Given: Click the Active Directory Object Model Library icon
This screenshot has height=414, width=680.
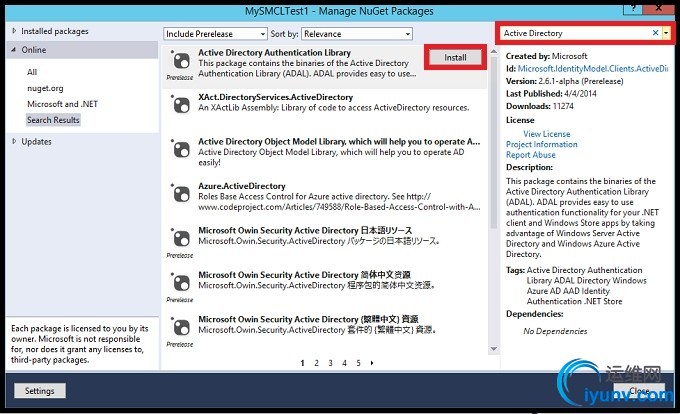Looking at the screenshot, I should [181, 150].
